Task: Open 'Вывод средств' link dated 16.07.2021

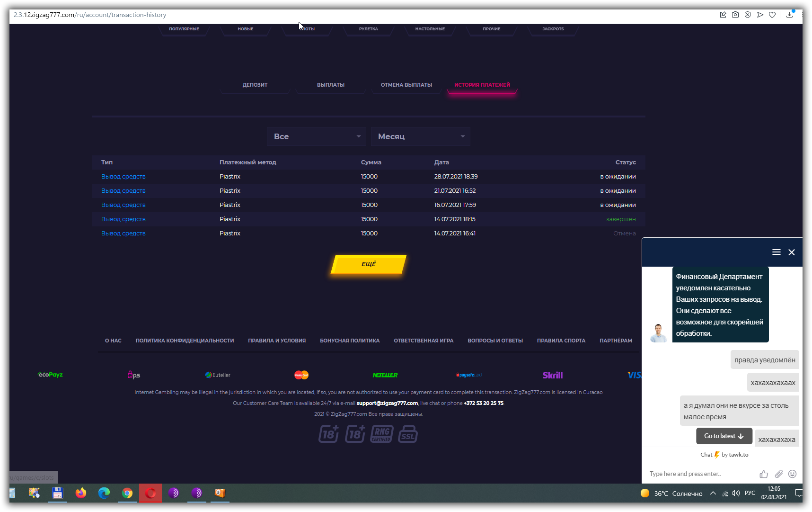Action: 124,205
